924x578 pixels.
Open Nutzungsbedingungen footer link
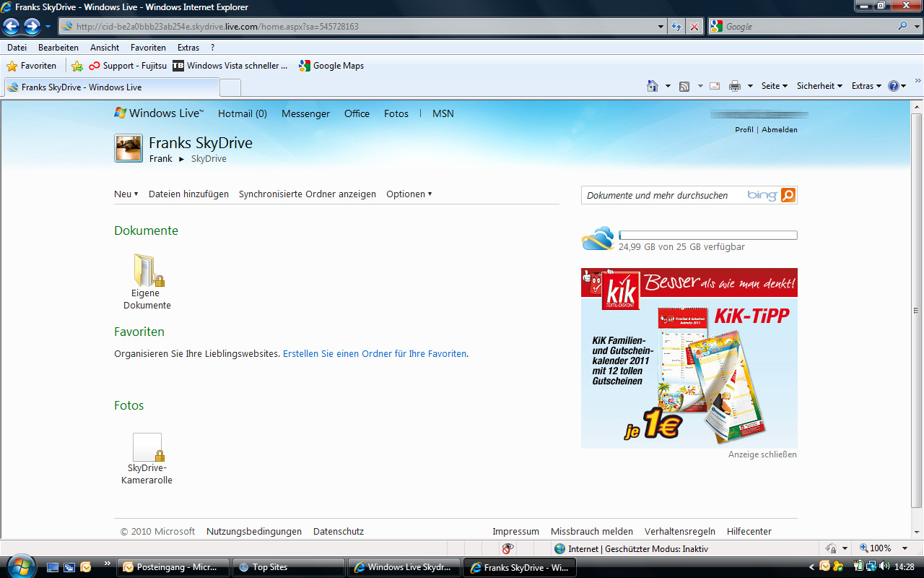[254, 532]
